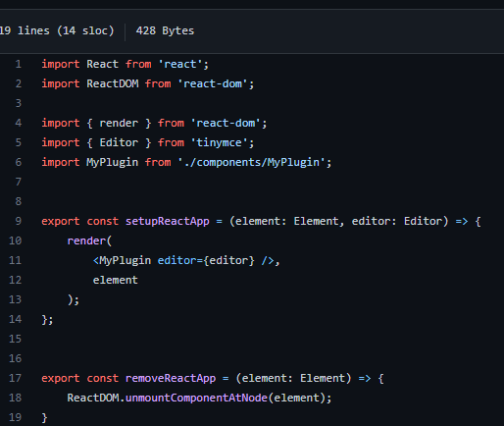Click the Editor import on line 5
Image resolution: width=504 pixels, height=426 pixels.
119,142
